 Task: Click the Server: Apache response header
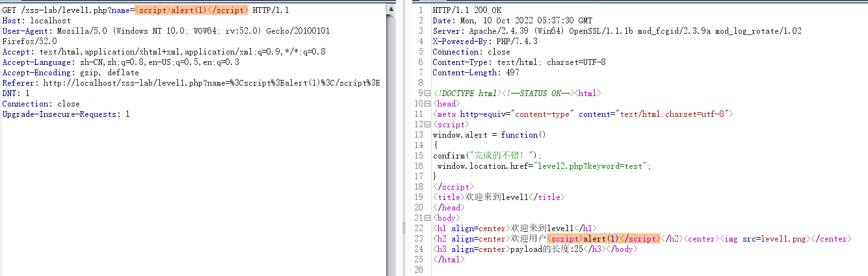[x=617, y=31]
